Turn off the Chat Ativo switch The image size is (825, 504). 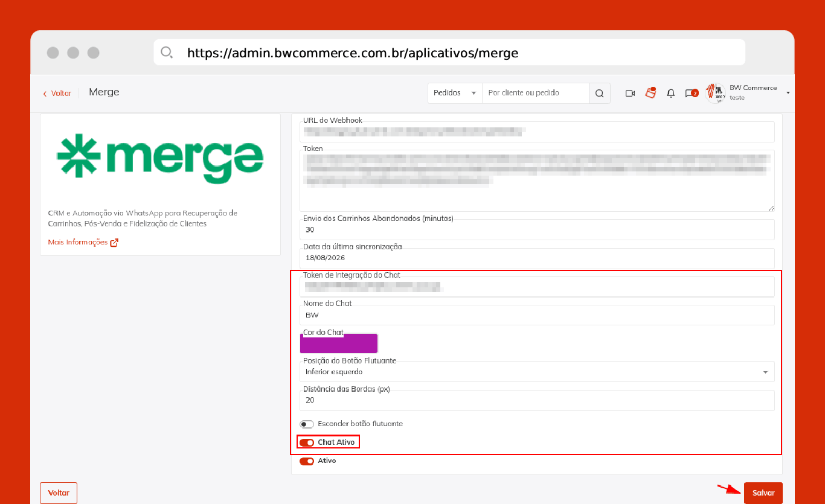307,442
